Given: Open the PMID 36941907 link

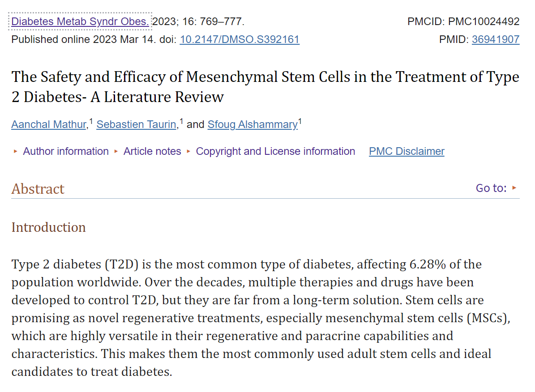Looking at the screenshot, I should click(x=495, y=40).
